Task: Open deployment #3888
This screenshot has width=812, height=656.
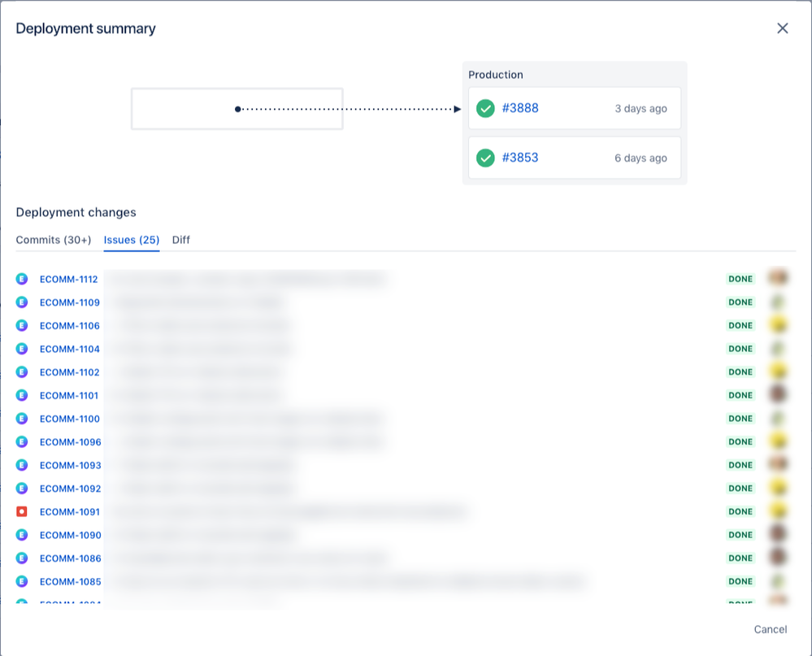Action: (521, 108)
